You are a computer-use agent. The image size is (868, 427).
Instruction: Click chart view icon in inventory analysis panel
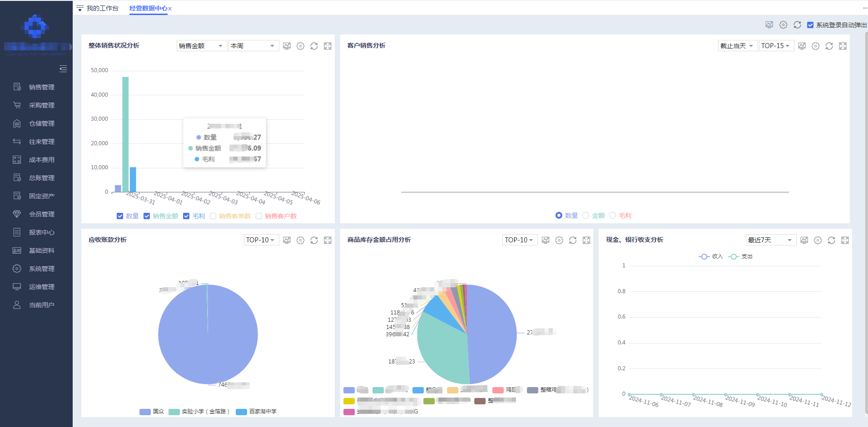[546, 240]
